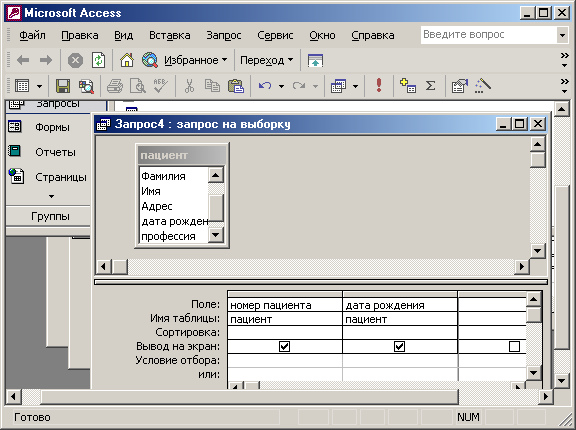
Task: Click пациент field list scroll down arrow
Action: [216, 235]
